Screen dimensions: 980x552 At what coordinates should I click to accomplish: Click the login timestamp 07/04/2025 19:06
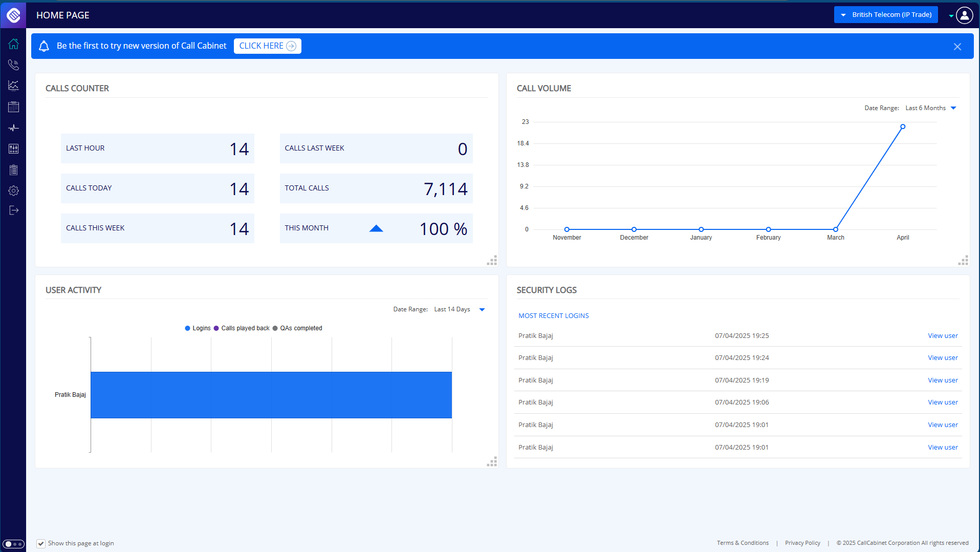[742, 402]
